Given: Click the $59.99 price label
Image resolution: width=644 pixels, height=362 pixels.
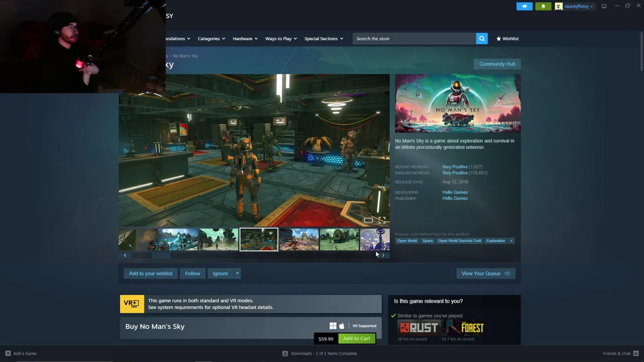Looking at the screenshot, I should pyautogui.click(x=326, y=339).
